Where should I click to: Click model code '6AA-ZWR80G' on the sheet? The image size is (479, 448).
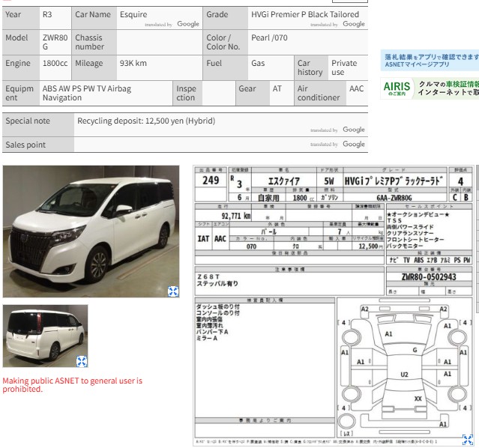point(394,198)
